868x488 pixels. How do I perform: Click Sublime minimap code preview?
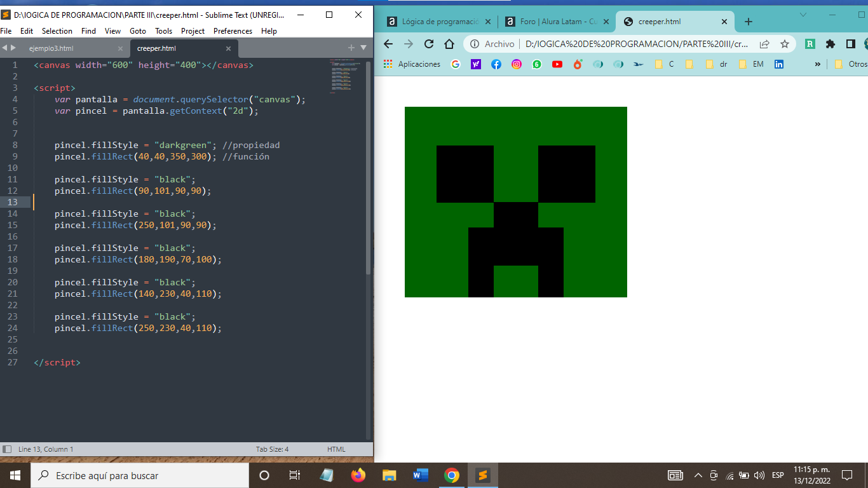coord(345,76)
